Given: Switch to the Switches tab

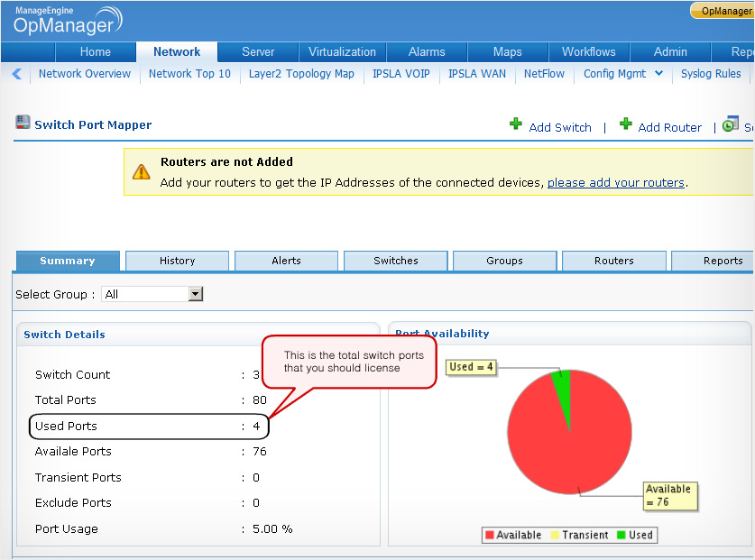Looking at the screenshot, I should [x=396, y=261].
